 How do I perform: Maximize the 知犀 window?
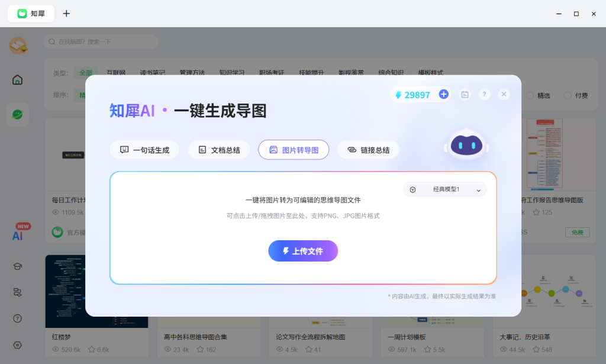[576, 14]
